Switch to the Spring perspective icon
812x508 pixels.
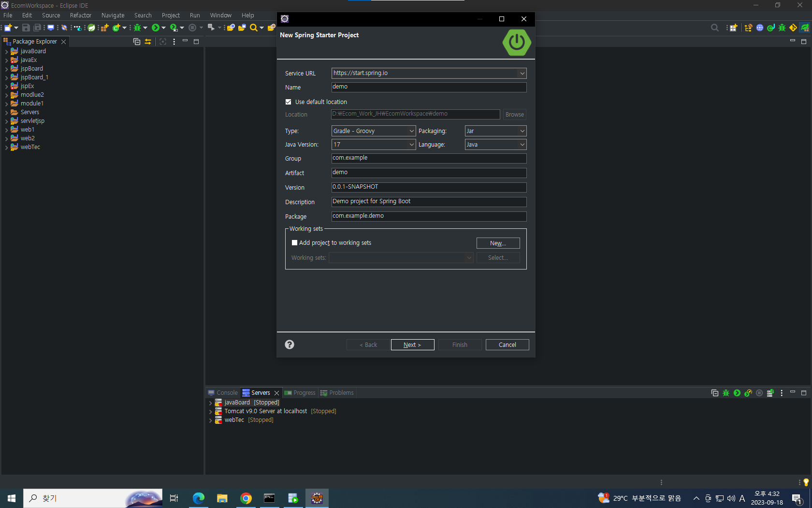(x=805, y=28)
